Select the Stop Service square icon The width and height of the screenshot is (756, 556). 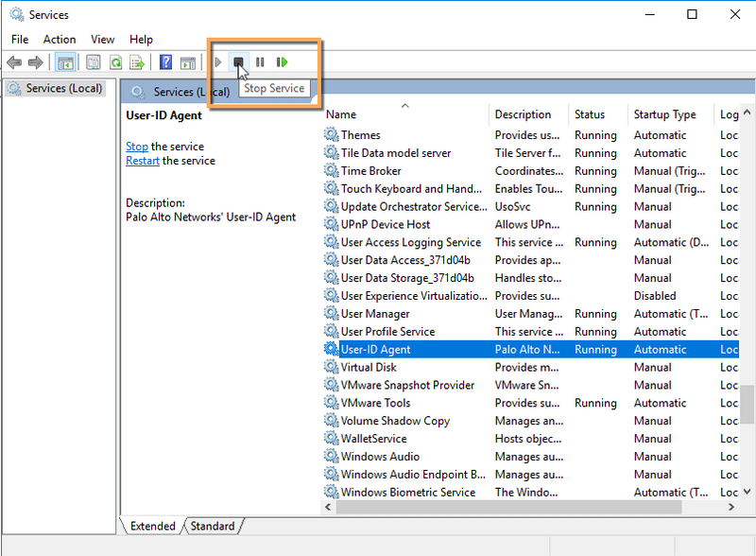239,61
